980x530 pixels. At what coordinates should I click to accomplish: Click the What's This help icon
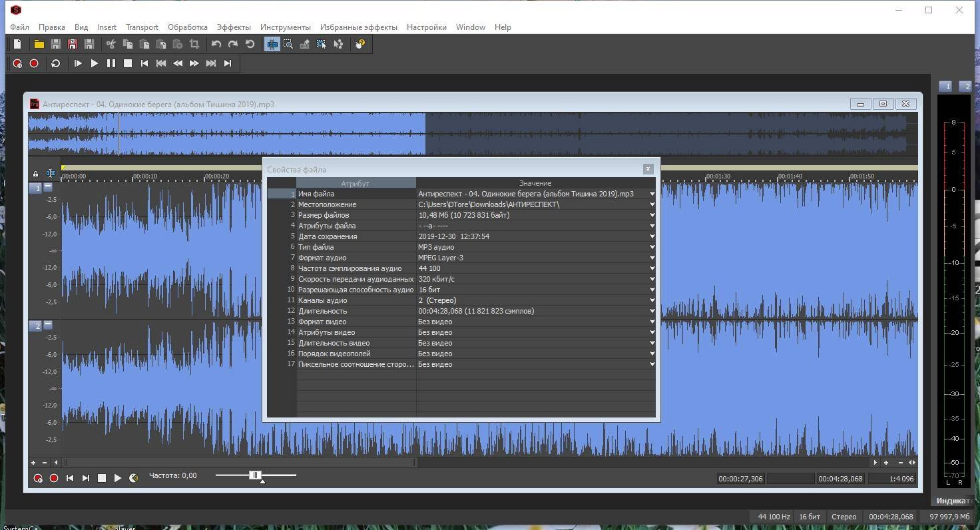[360, 44]
